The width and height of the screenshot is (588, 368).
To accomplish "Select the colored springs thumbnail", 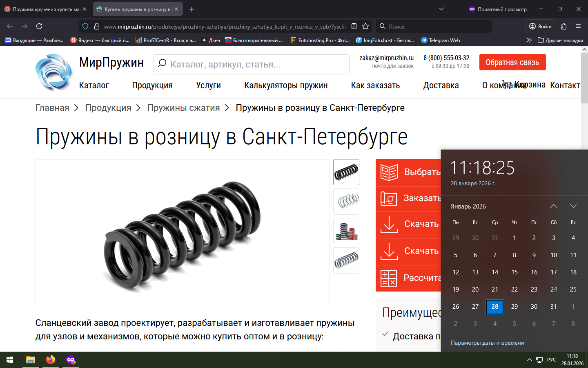I will click(346, 231).
